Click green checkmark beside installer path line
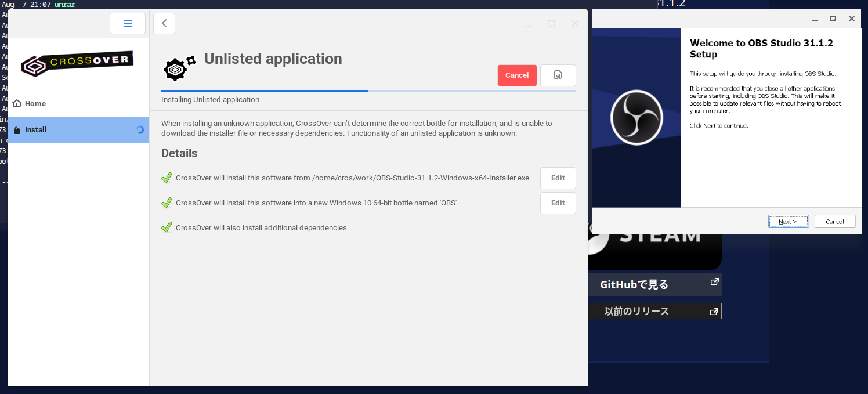 (167, 178)
